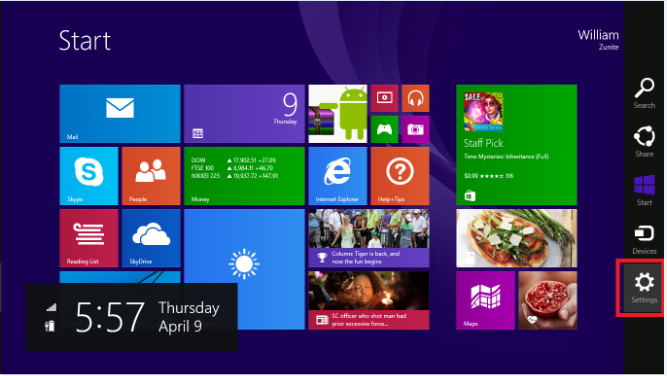Click the Devices charm
This screenshot has width=667, height=376.
tap(644, 239)
